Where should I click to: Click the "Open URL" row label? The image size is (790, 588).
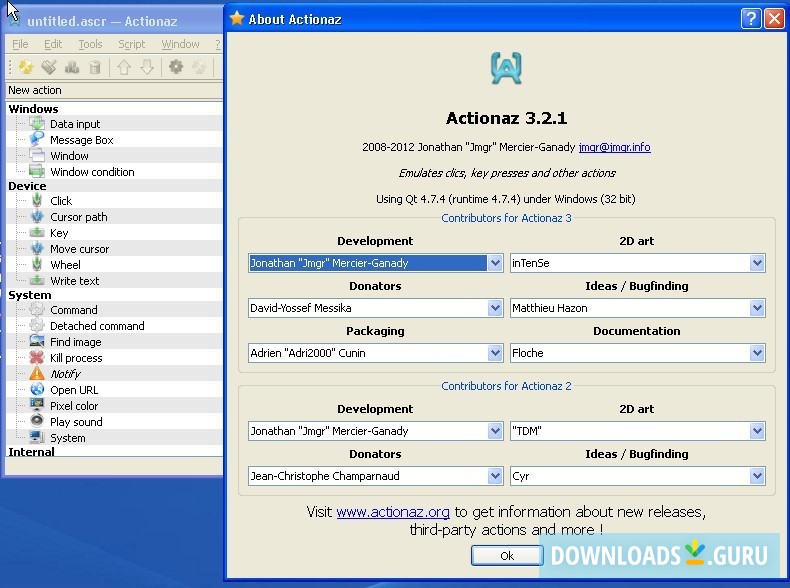pos(74,390)
